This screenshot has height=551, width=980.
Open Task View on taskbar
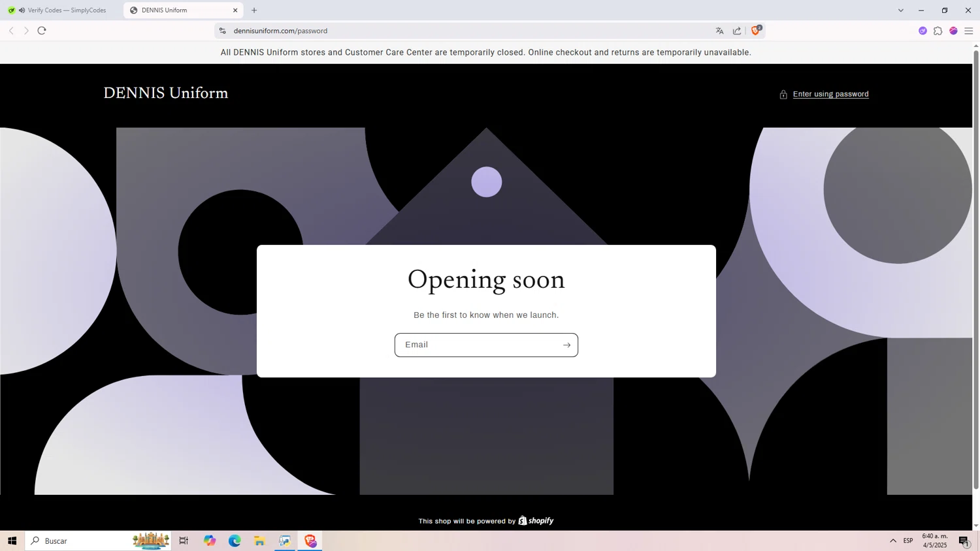[184, 541]
